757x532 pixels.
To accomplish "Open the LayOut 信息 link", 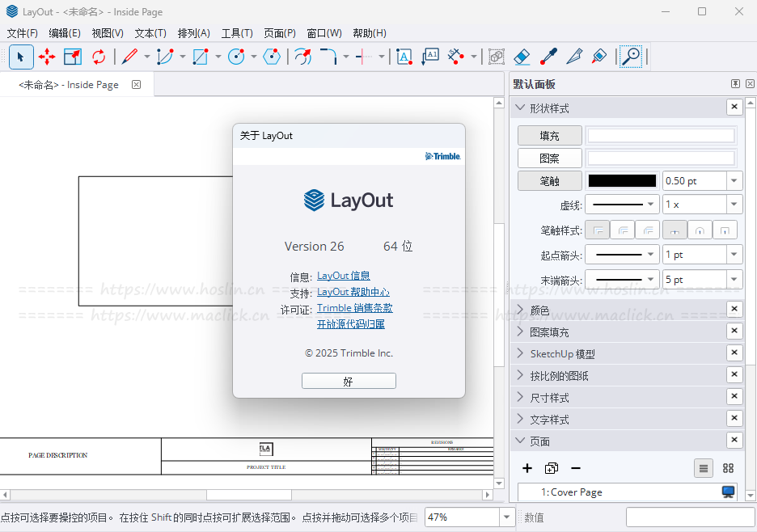I will (344, 276).
